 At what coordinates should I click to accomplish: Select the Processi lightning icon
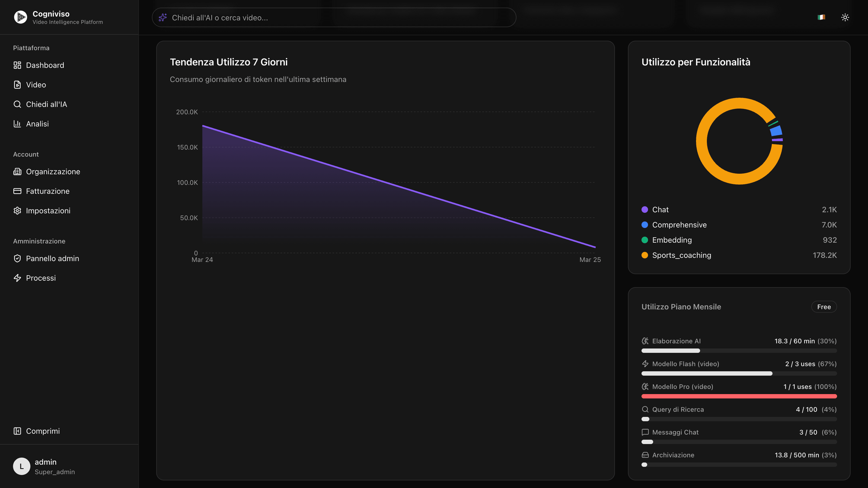coord(18,278)
